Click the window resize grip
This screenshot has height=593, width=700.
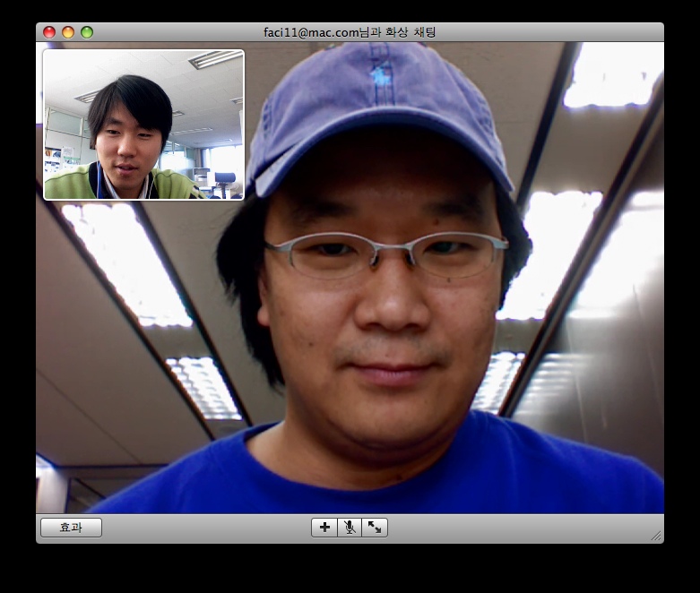click(656, 536)
